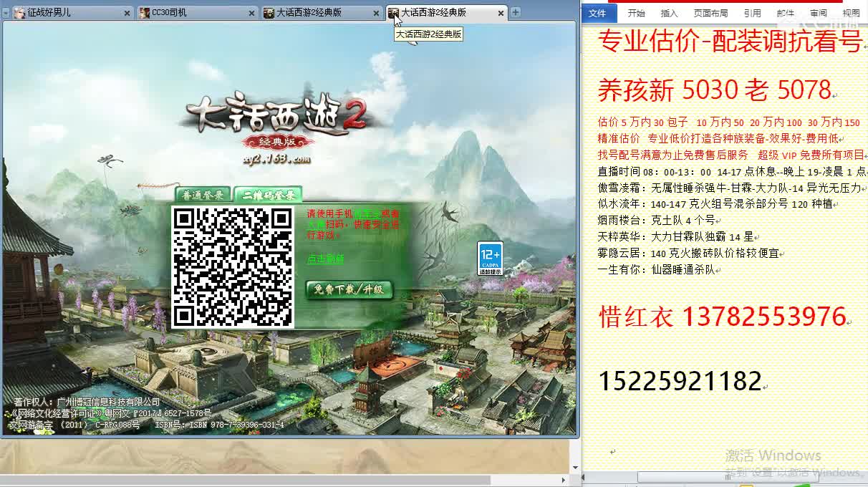The image size is (868, 487).
Task: Open the 审阅 ribbon tab in Word
Action: pos(819,13)
